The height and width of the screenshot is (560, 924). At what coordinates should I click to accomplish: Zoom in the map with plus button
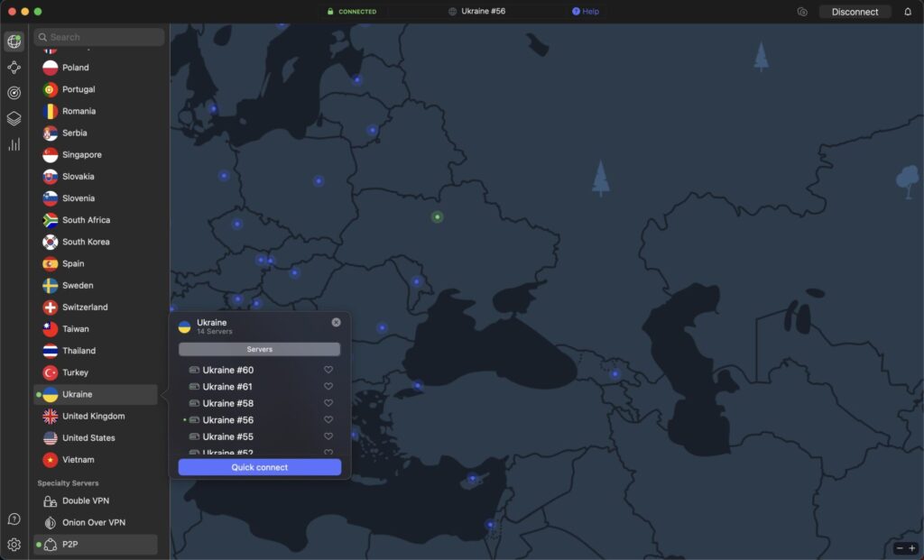911,548
